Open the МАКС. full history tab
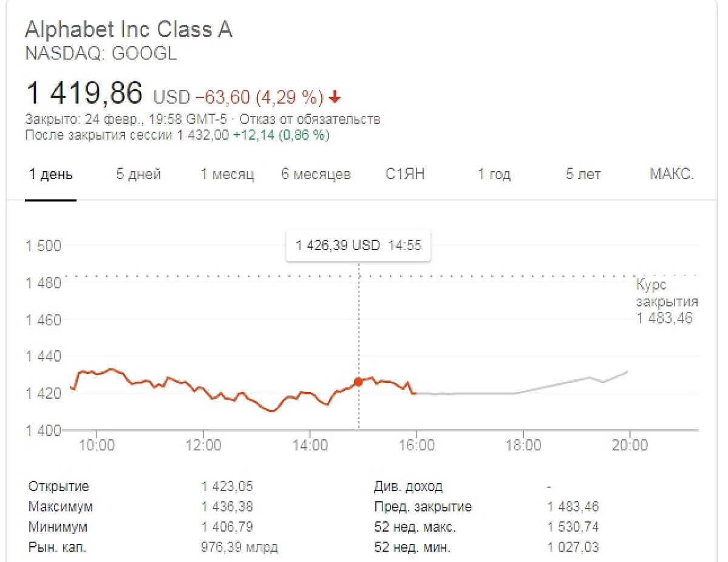The image size is (728, 562). click(672, 174)
